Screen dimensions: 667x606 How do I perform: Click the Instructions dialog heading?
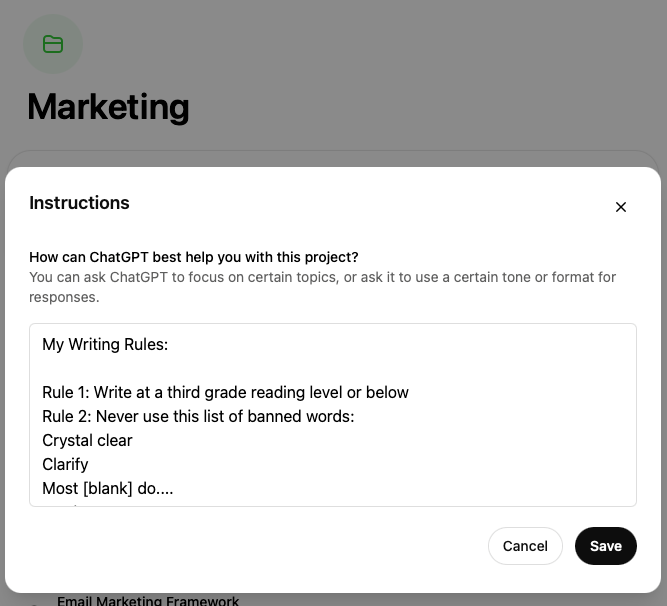(79, 203)
